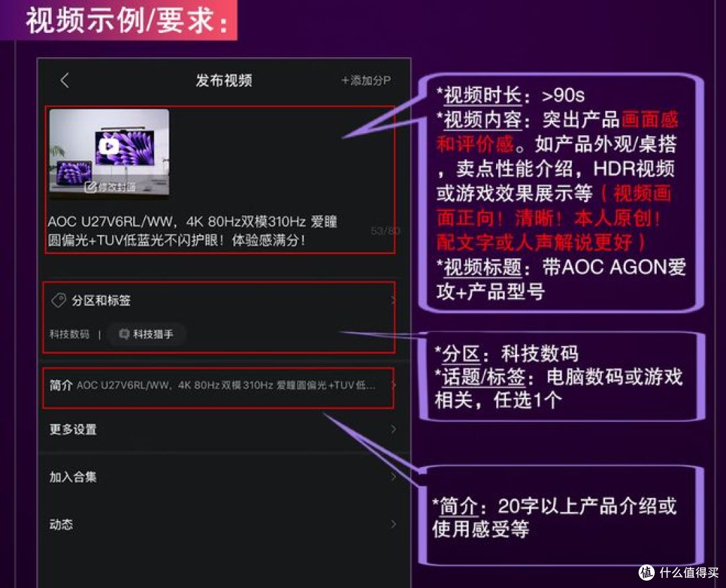Expand 简介 with its right chevron

point(393,385)
